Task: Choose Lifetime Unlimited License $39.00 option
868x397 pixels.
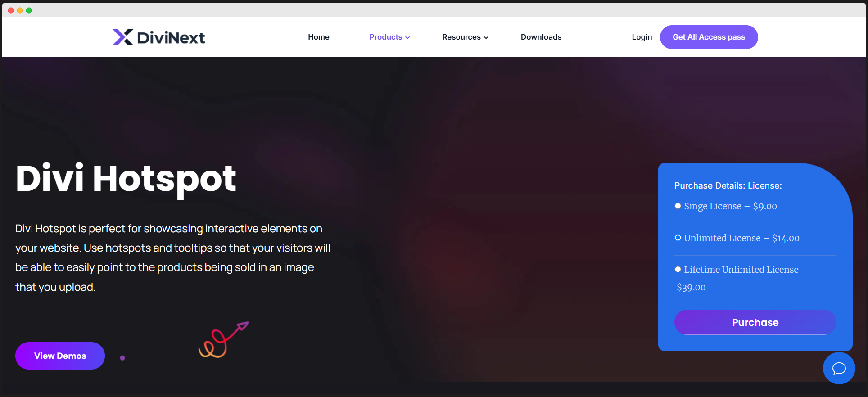Action: coord(678,270)
